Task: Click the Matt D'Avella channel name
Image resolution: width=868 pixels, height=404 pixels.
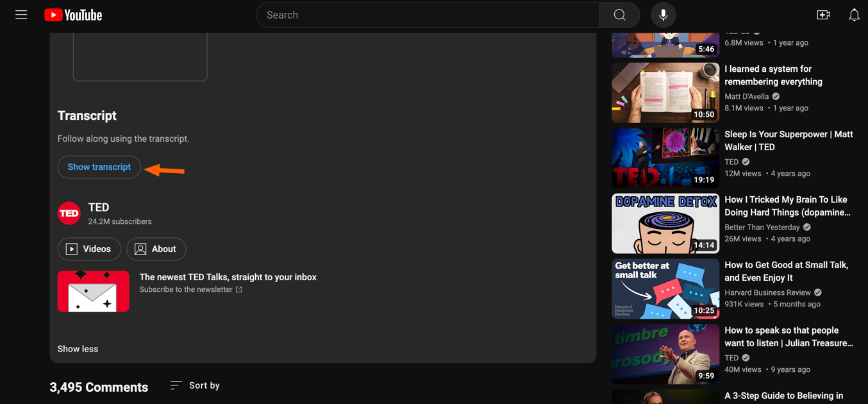Action: point(746,96)
